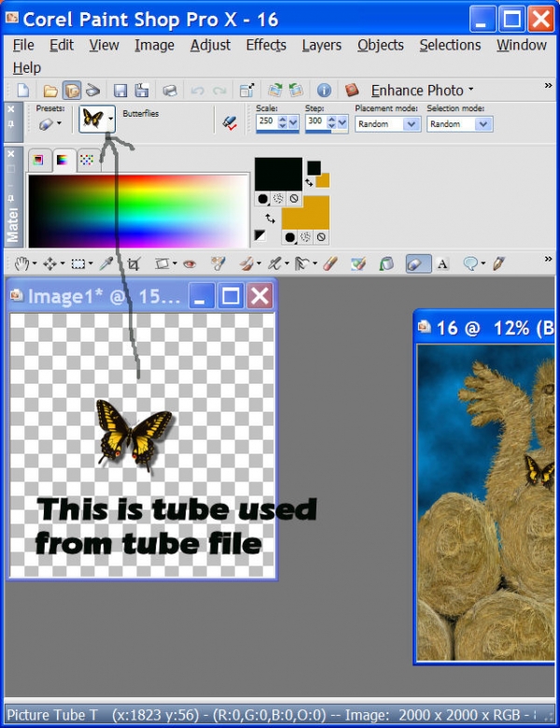This screenshot has width=560, height=728.
Task: Toggle background texture button
Action: point(305,237)
